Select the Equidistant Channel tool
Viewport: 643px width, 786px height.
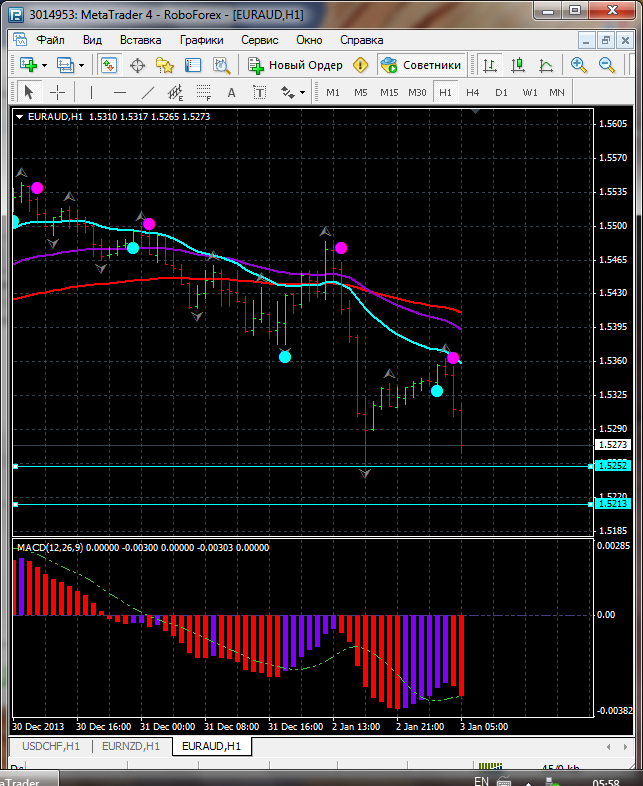(x=175, y=92)
